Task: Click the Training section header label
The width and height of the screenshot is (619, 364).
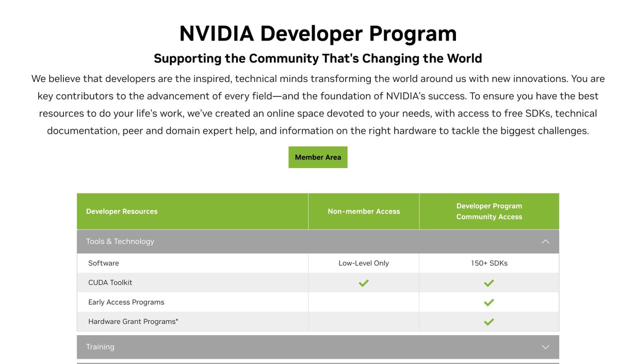Action: click(x=100, y=347)
